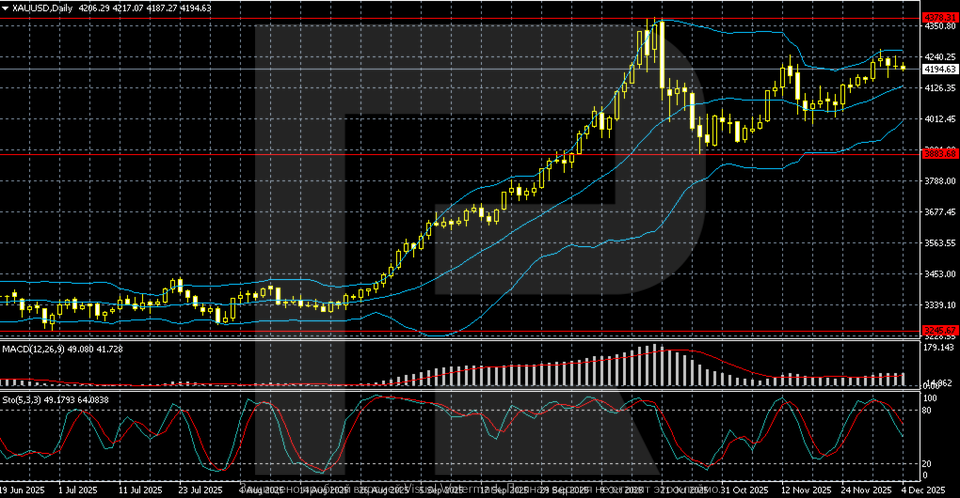Click the MACD(12,26,9) indicator label
960x498 pixels.
click(x=46, y=348)
